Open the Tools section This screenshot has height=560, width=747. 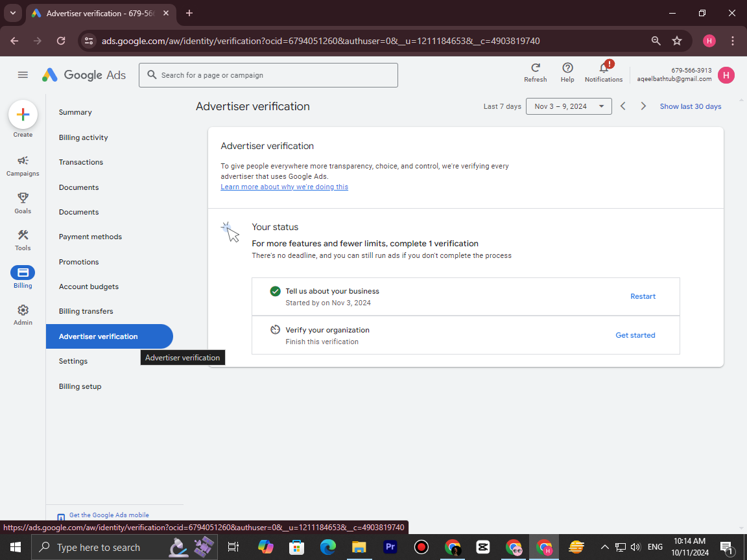tap(23, 240)
